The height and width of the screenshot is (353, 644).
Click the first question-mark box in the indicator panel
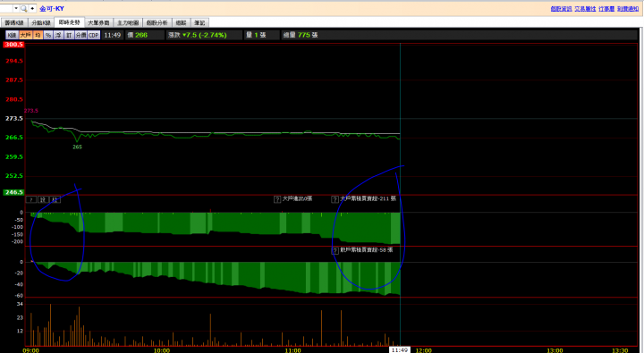click(30, 199)
